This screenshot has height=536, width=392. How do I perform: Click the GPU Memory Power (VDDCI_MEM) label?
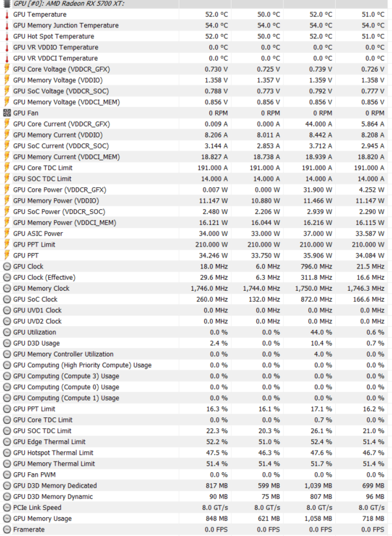coord(65,222)
